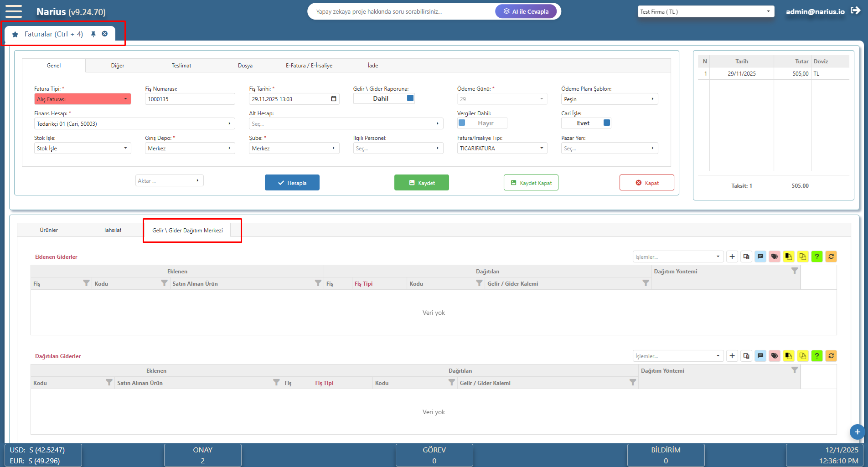Click the blue floating plus button

(x=857, y=432)
